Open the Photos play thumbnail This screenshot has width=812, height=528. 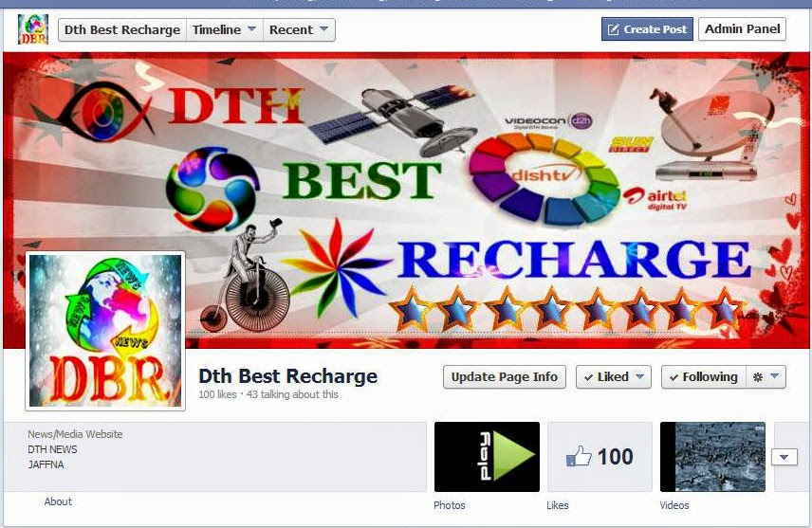pyautogui.click(x=487, y=457)
